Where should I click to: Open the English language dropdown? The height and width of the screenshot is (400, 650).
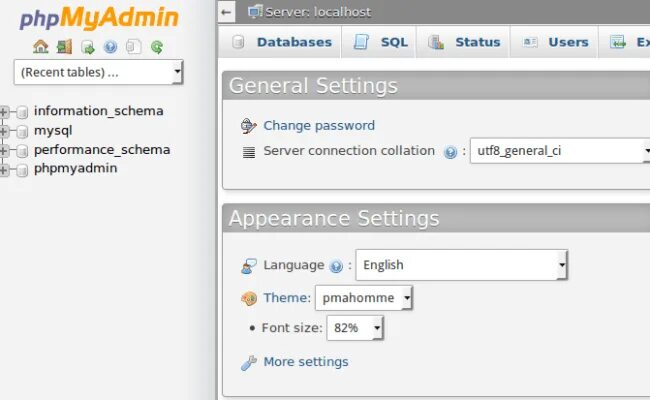(x=461, y=265)
